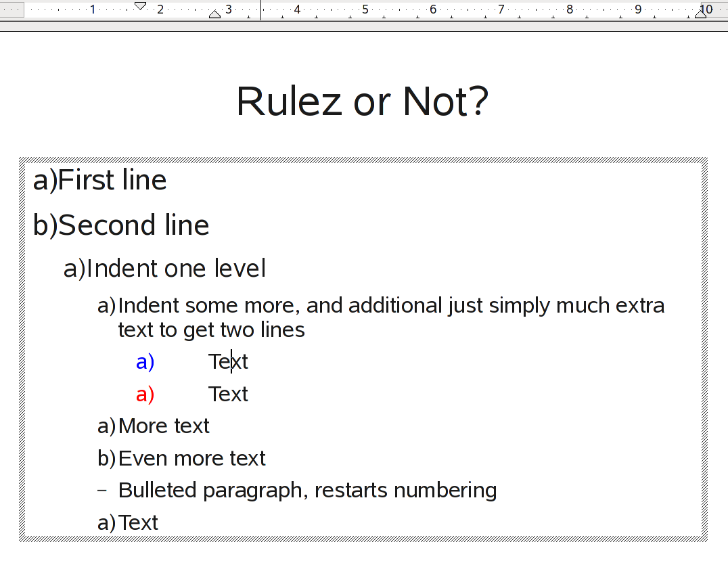Viewport: 728px width, 563px height.
Task: Click the left indent triangle on ruler
Action: (215, 14)
